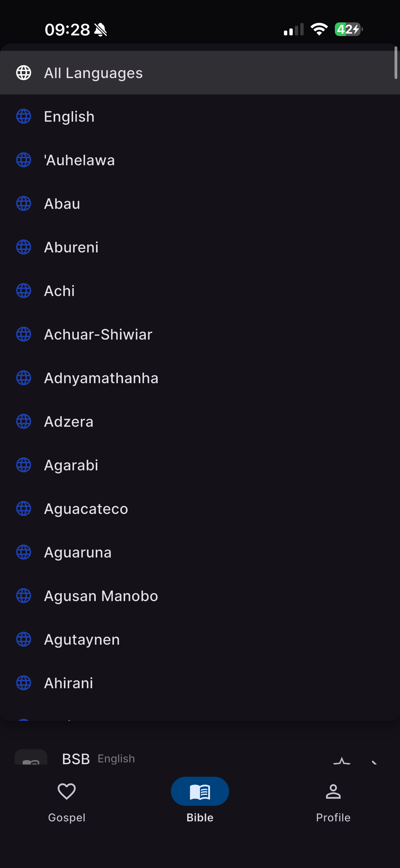This screenshot has width=400, height=868.
Task: Tap the globe icon beside All Languages
Action: (x=24, y=73)
